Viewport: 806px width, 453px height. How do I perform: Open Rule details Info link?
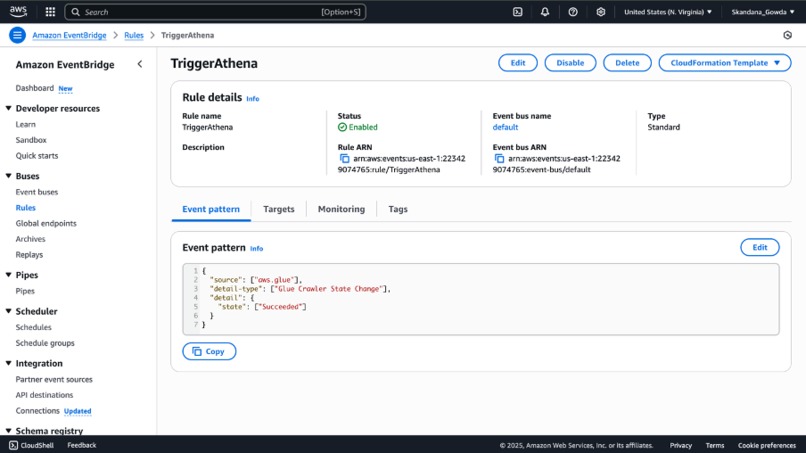[x=252, y=99]
